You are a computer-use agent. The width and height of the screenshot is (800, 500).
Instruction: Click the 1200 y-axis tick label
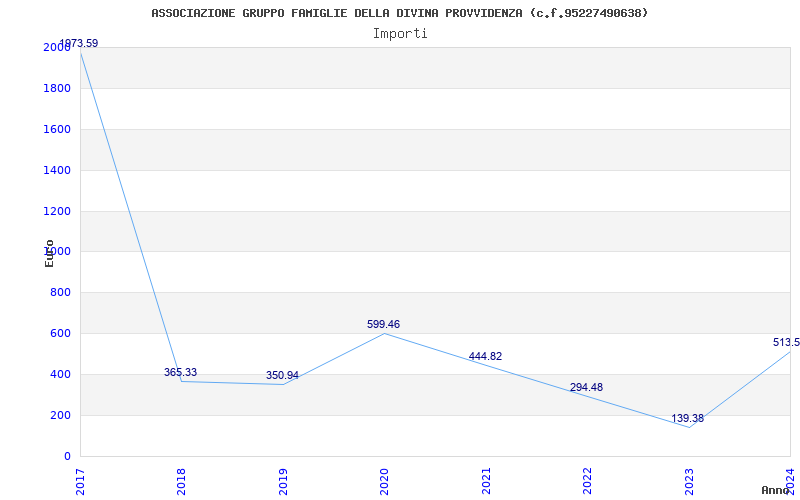coord(57,211)
